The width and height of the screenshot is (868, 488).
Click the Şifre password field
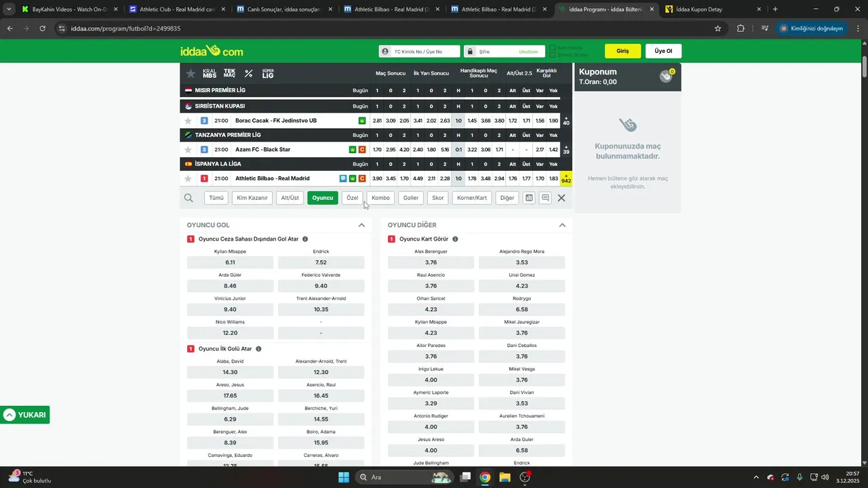(505, 52)
